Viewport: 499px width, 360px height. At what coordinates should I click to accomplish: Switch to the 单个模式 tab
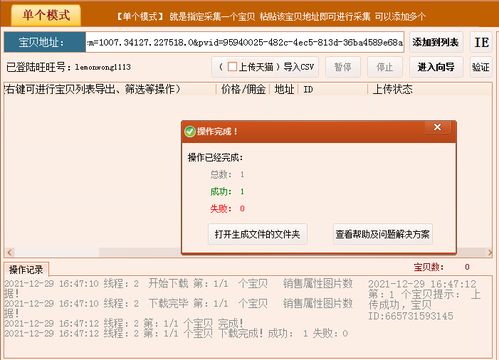point(46,15)
